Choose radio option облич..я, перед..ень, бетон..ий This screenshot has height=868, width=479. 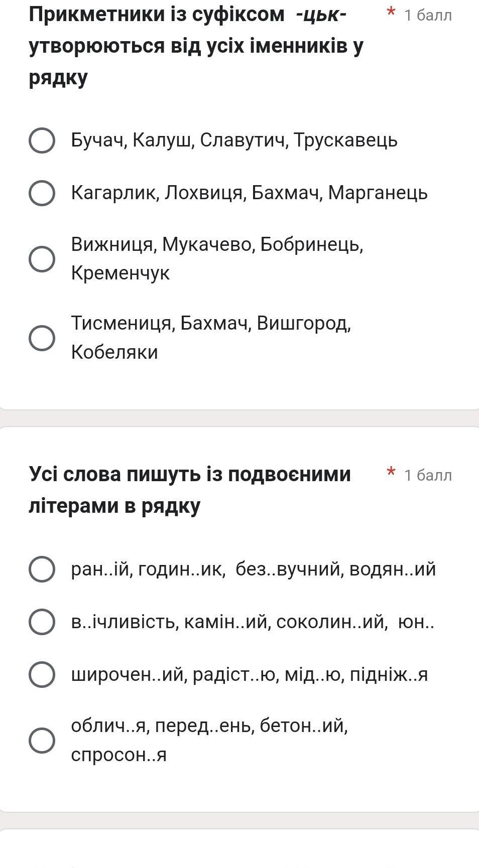42,741
